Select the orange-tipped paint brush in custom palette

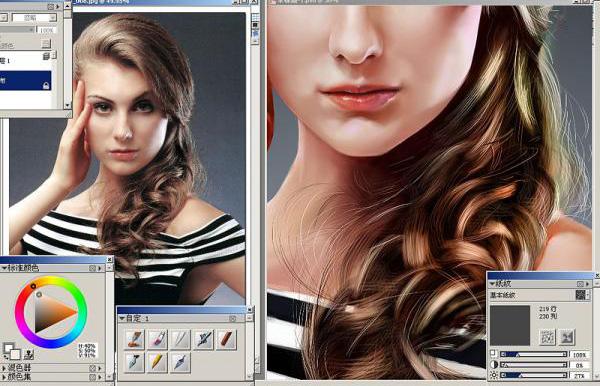pyautogui.click(x=135, y=339)
